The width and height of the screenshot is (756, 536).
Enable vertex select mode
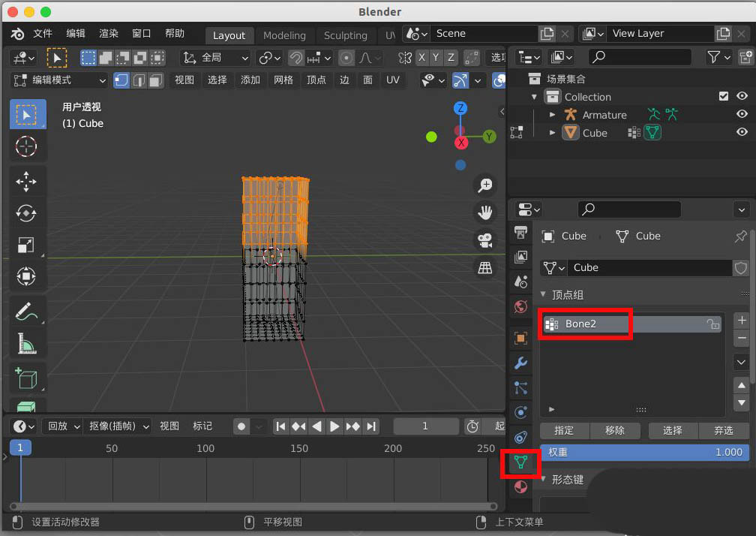point(121,80)
